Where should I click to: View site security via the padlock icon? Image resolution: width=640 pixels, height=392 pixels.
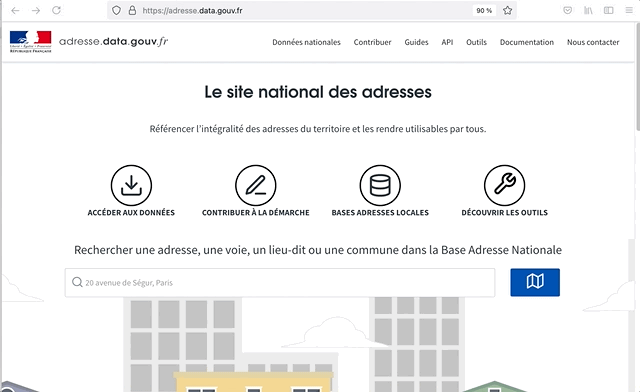132,10
